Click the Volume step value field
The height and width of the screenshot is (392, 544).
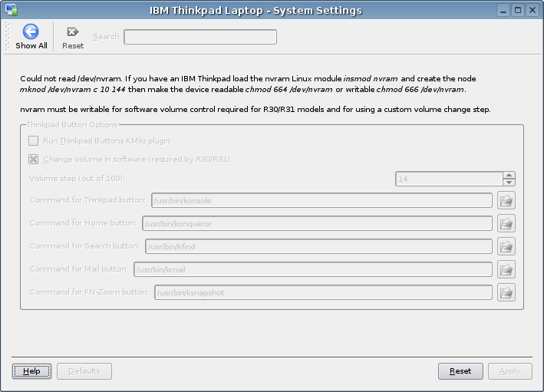click(x=450, y=179)
